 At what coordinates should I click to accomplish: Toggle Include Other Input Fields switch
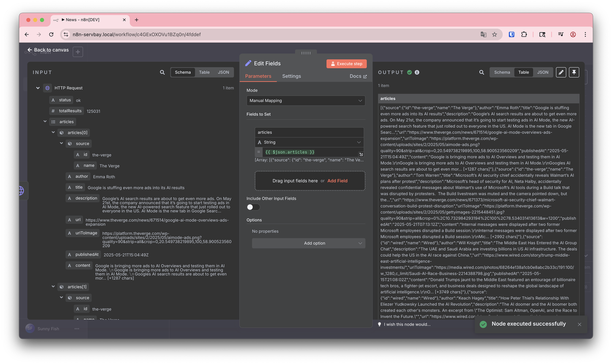[253, 207]
